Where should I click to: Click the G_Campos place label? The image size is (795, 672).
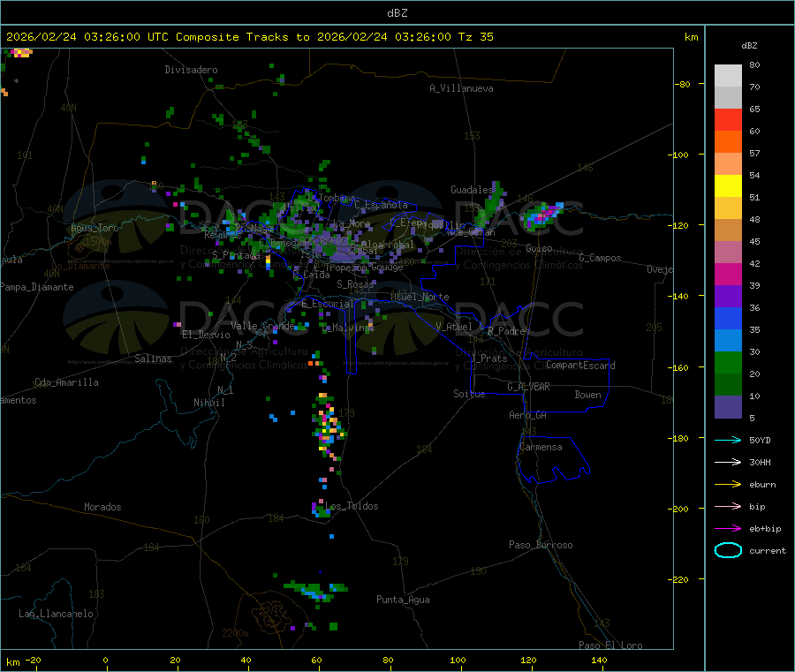point(601,258)
